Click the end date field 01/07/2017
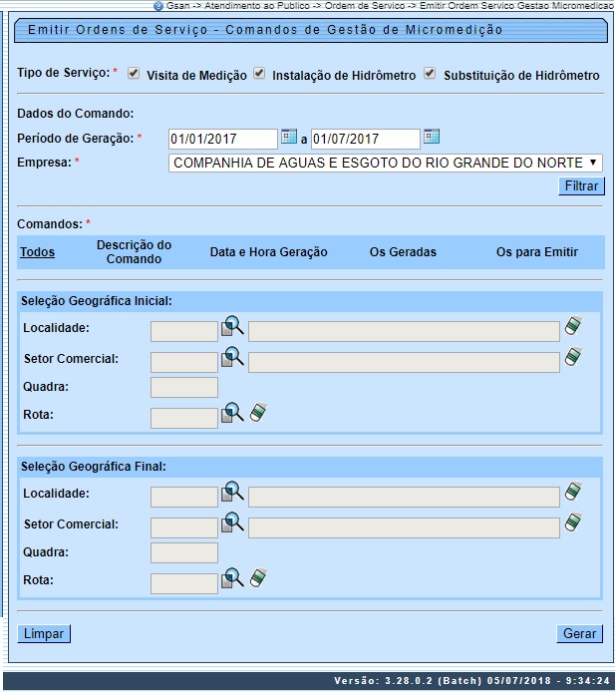 pyautogui.click(x=365, y=139)
